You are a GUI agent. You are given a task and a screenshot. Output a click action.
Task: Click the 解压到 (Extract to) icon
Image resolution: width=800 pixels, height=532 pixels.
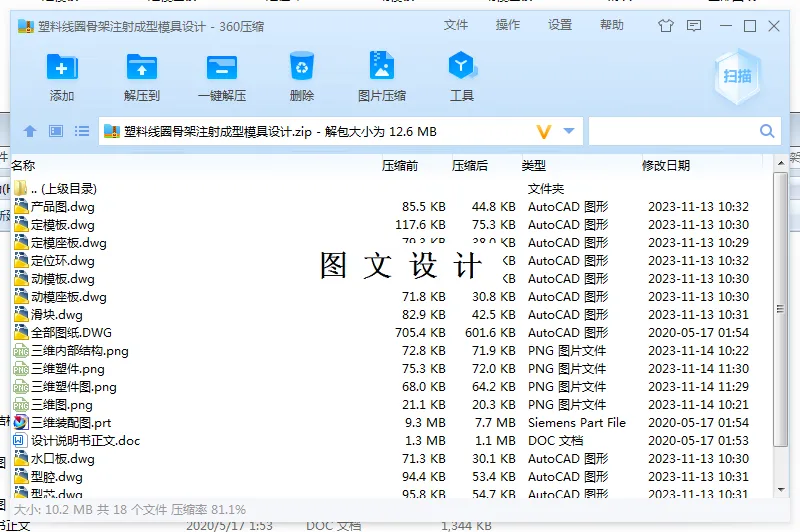(x=142, y=67)
